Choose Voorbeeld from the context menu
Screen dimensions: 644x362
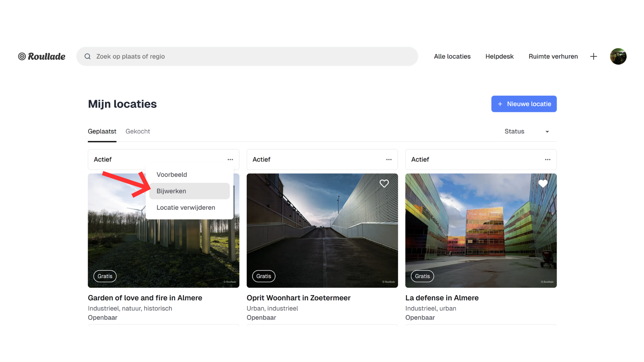point(172,175)
